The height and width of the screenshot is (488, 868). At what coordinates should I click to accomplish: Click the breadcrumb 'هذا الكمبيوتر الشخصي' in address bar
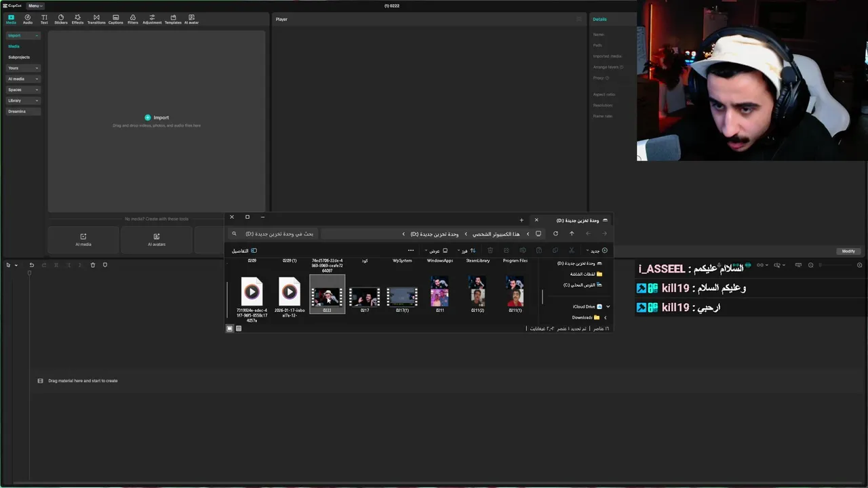pyautogui.click(x=496, y=234)
